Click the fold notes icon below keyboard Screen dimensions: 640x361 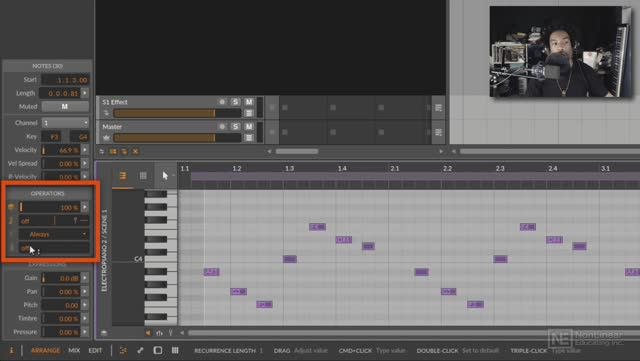point(159,333)
